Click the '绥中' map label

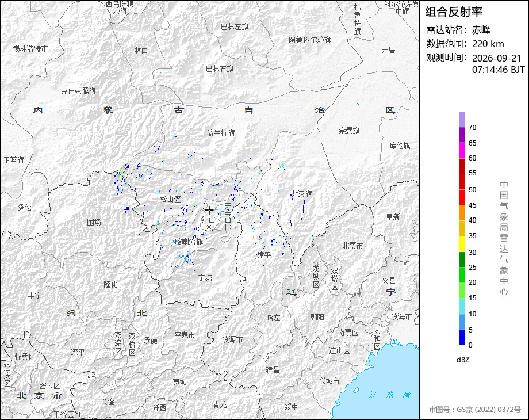click(291, 407)
